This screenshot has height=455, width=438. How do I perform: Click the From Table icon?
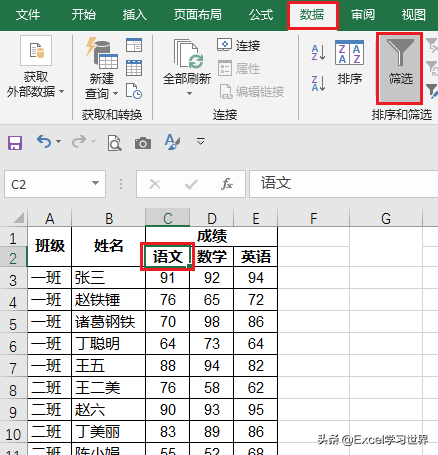pos(134,68)
